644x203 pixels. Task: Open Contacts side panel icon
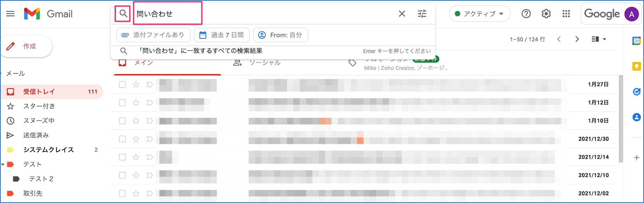(x=637, y=117)
